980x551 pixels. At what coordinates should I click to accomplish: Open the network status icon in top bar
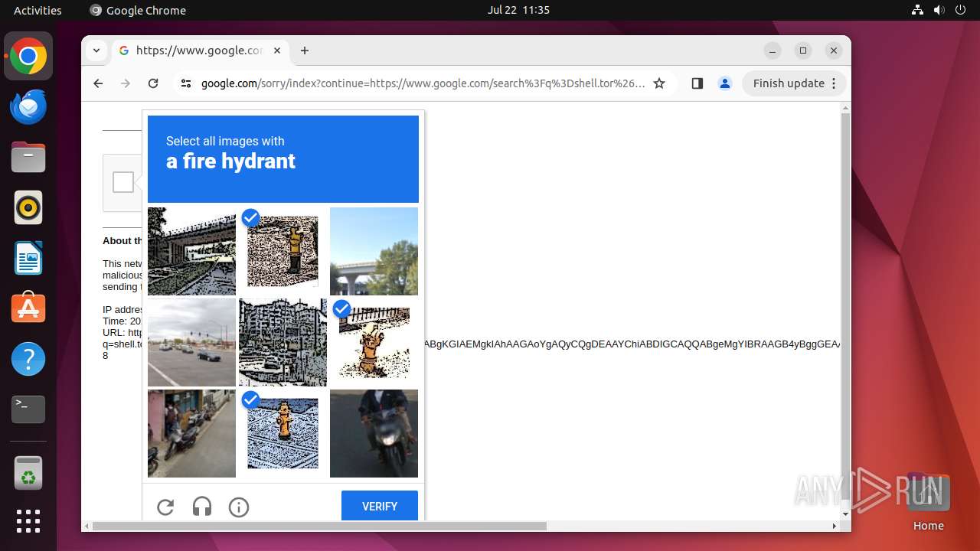coord(918,10)
